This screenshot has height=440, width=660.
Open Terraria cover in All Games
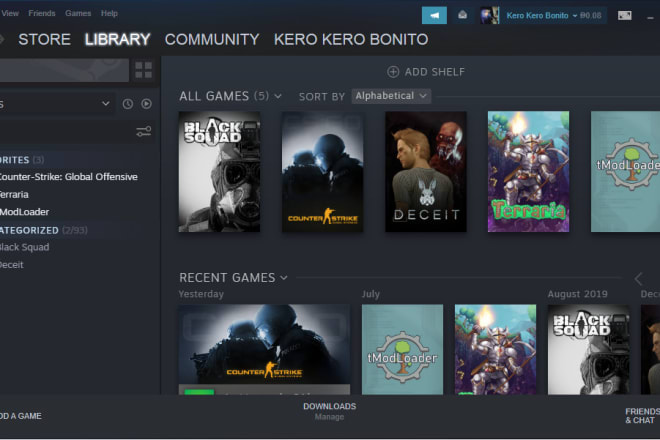[x=528, y=172]
